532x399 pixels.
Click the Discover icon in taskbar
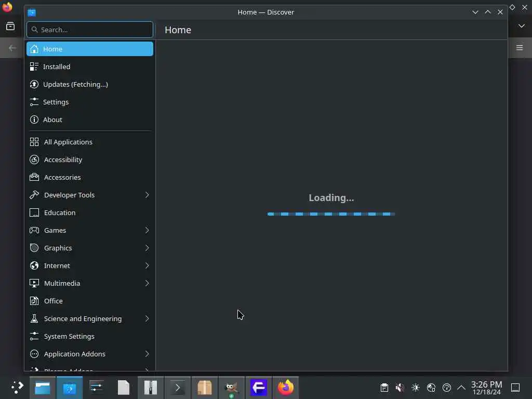pyautogui.click(x=70, y=388)
